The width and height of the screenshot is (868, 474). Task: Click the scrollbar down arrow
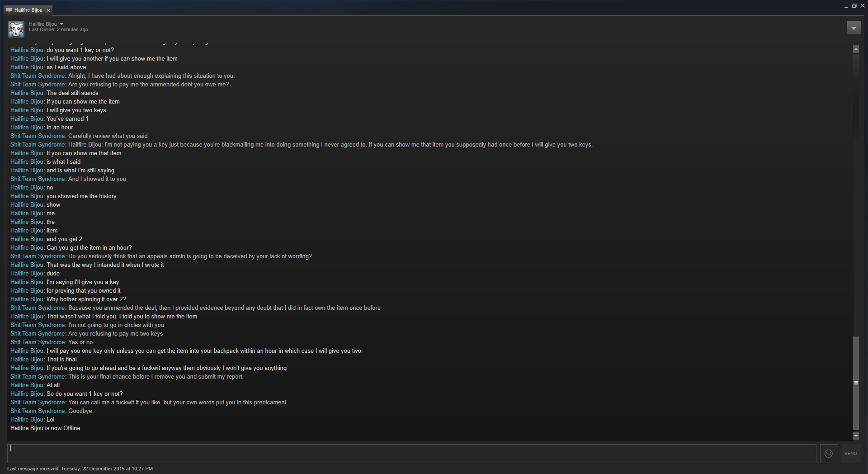point(856,436)
